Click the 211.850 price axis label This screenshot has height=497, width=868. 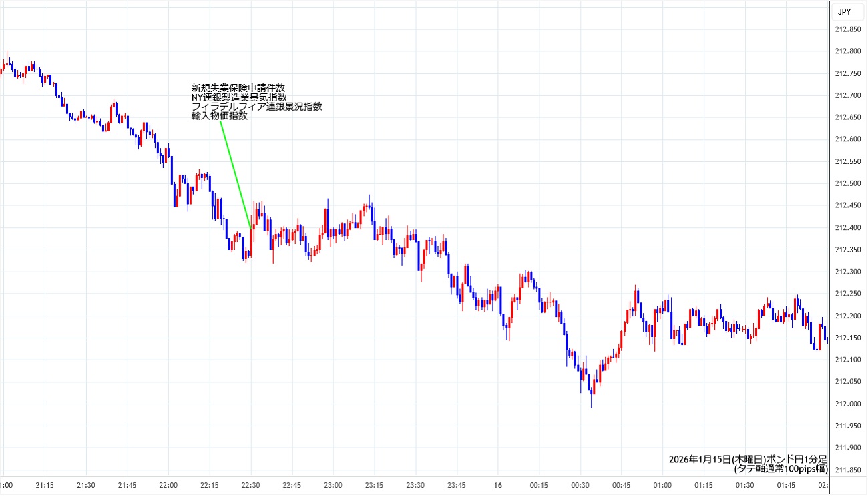coord(847,470)
